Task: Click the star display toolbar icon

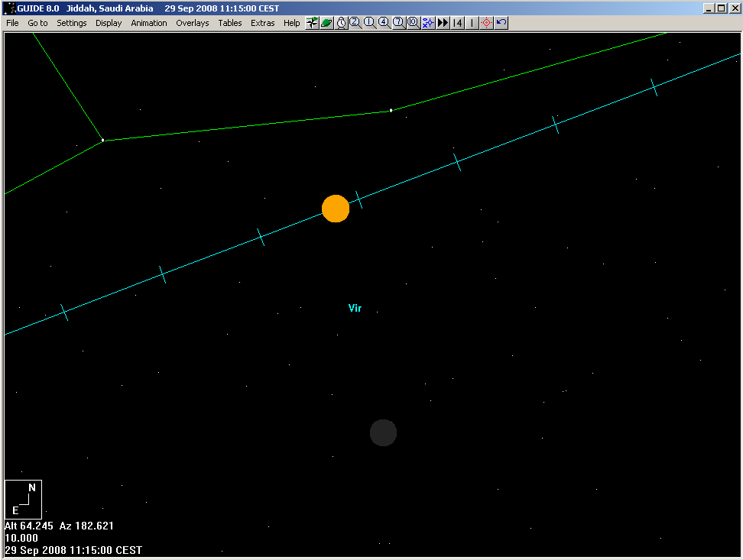Action: 312,23
